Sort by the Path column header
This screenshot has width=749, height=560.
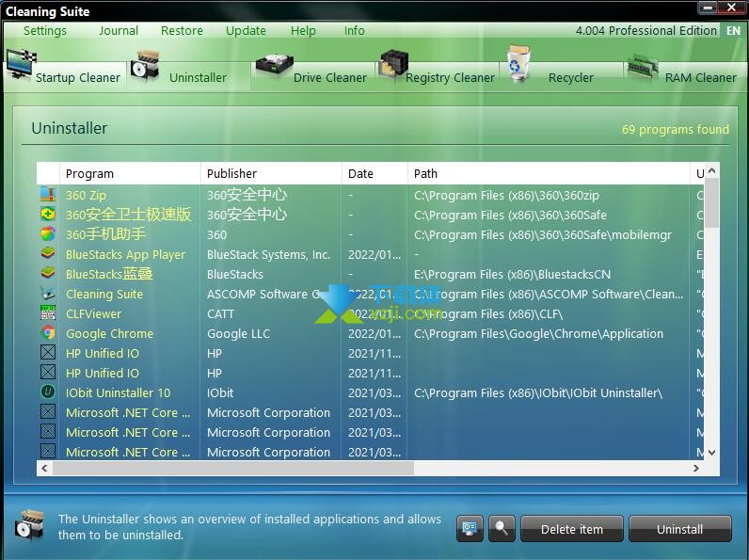tap(549, 173)
